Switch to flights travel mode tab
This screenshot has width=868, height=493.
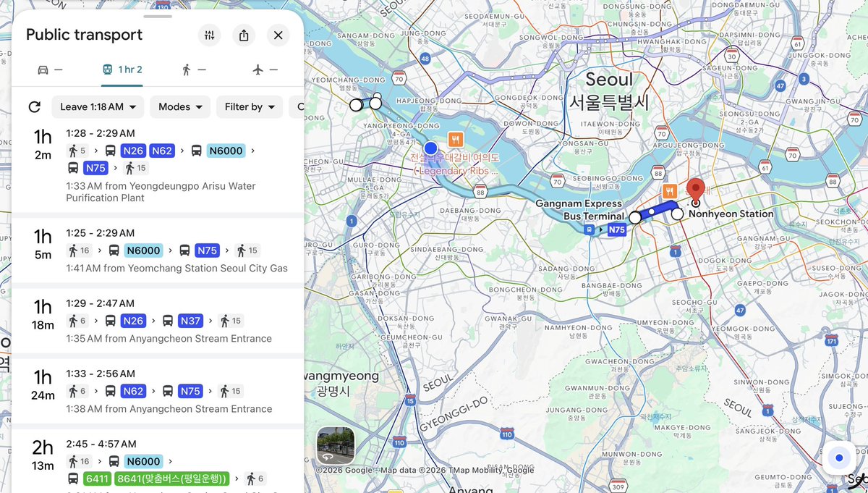coord(265,69)
